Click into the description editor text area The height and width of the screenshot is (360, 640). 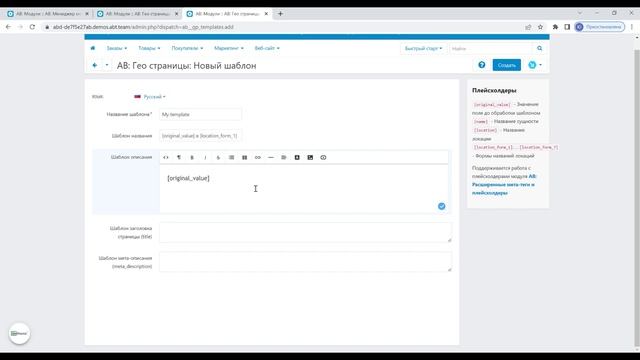(304, 189)
